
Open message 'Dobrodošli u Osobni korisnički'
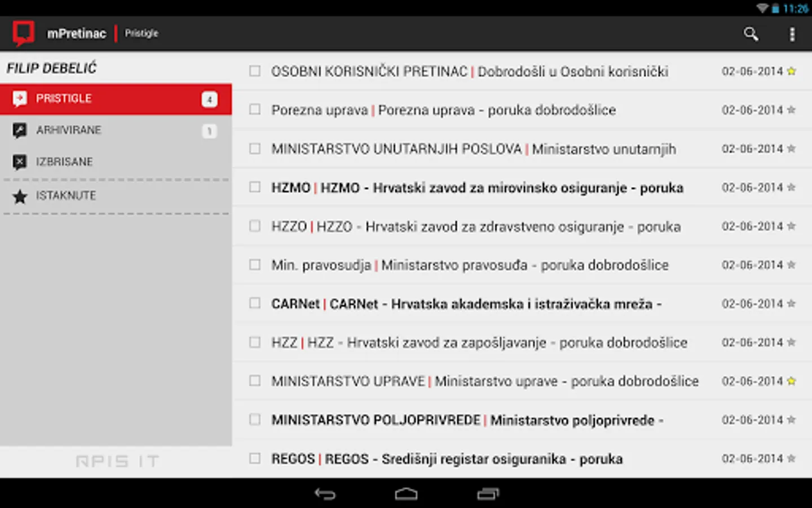573,72
